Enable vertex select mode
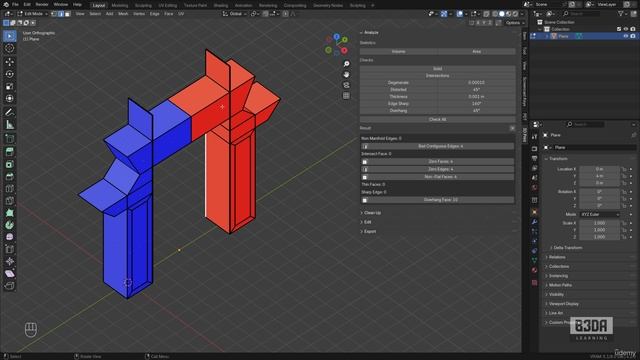640x360 pixels. pyautogui.click(x=54, y=14)
